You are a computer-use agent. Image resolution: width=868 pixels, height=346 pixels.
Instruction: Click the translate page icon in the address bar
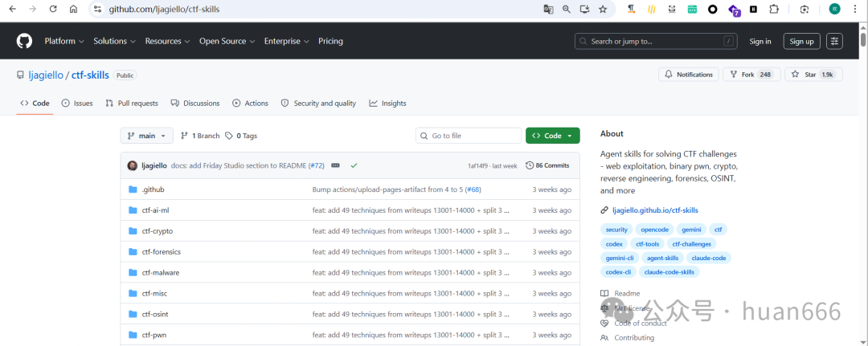pos(548,10)
